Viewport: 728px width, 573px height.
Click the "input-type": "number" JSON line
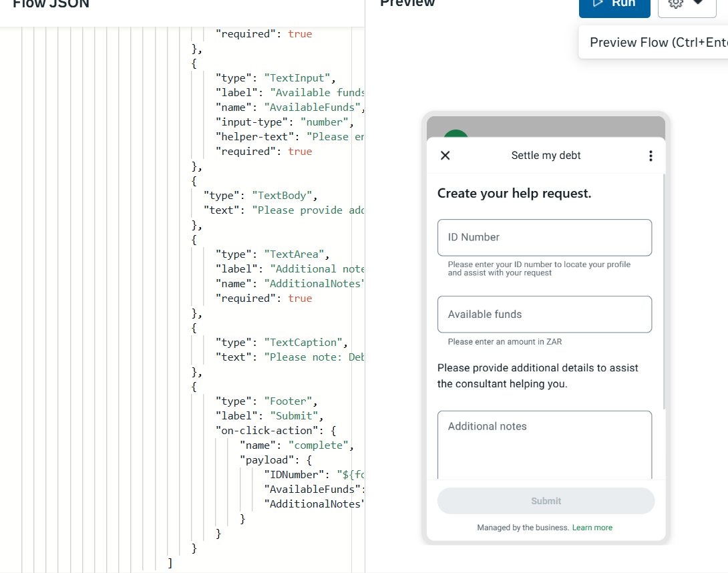point(283,122)
